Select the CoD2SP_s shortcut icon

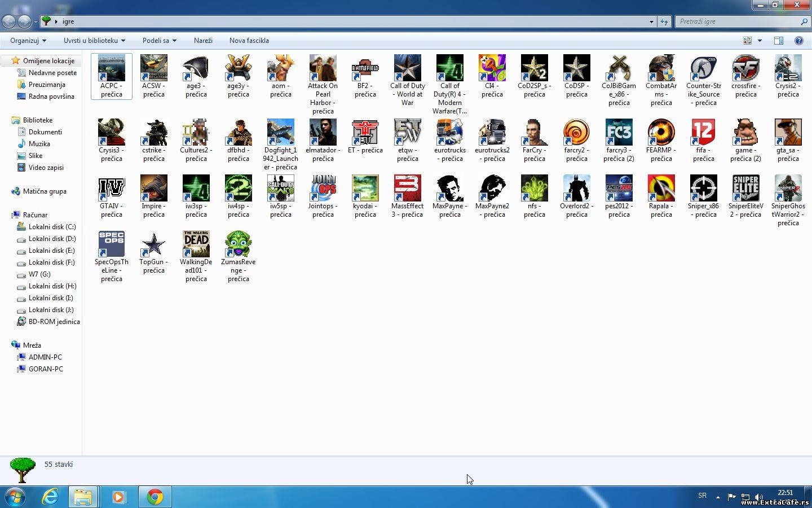click(x=535, y=68)
